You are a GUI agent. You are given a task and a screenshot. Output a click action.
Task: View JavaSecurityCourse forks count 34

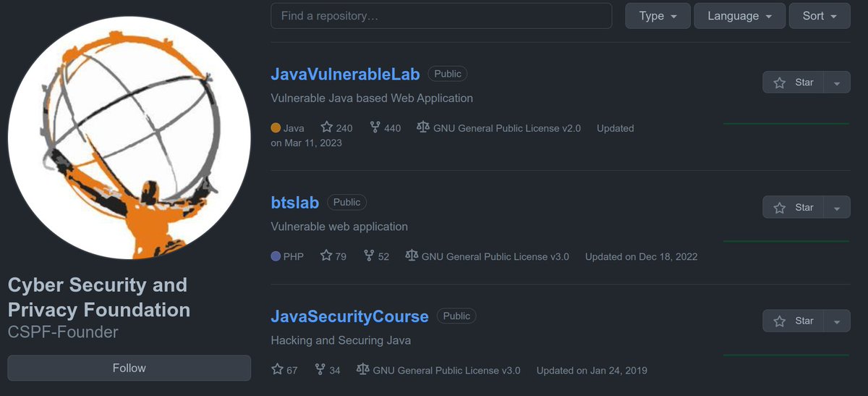click(x=327, y=370)
